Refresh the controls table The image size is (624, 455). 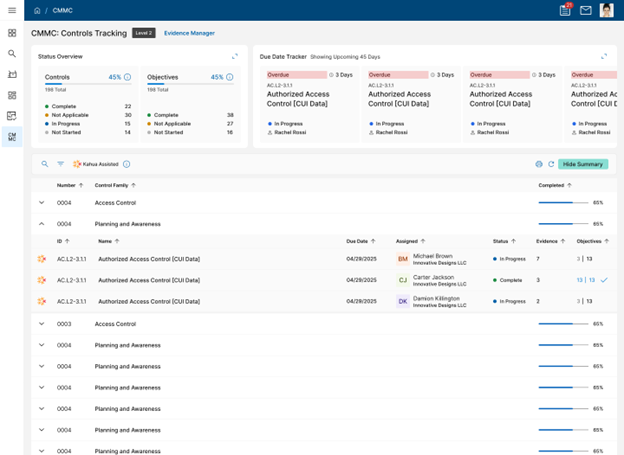pos(550,164)
